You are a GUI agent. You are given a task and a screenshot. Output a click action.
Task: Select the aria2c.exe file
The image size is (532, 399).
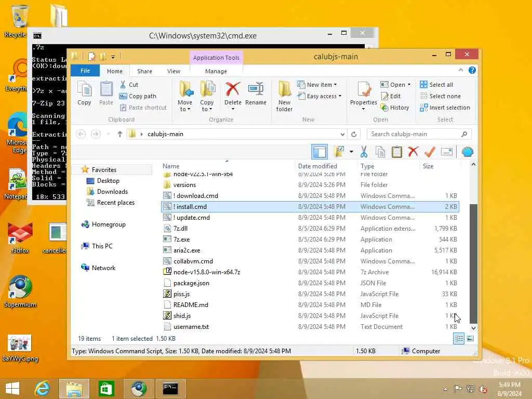pos(310,250)
